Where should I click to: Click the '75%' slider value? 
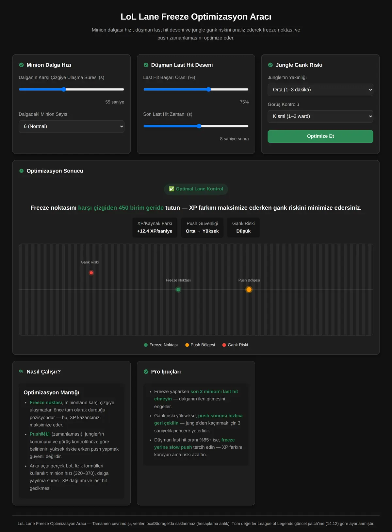(x=244, y=102)
